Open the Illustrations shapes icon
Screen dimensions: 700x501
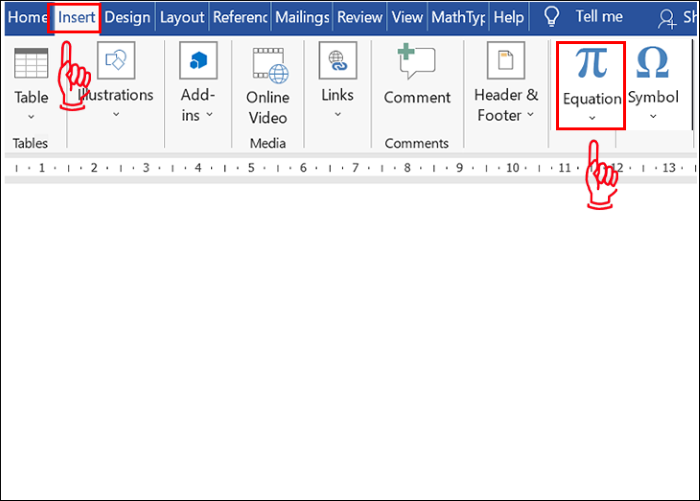click(116, 61)
